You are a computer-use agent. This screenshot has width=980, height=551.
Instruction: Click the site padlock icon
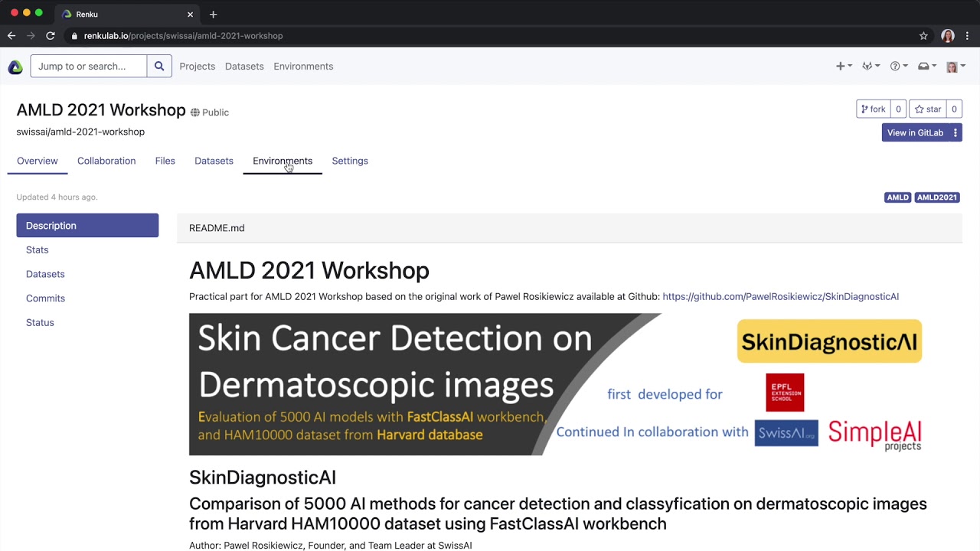click(74, 36)
